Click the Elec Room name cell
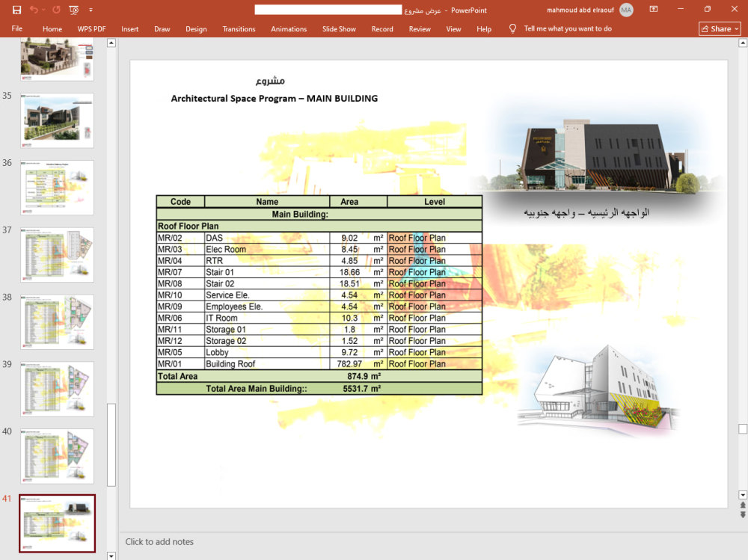748x560 pixels. point(267,250)
